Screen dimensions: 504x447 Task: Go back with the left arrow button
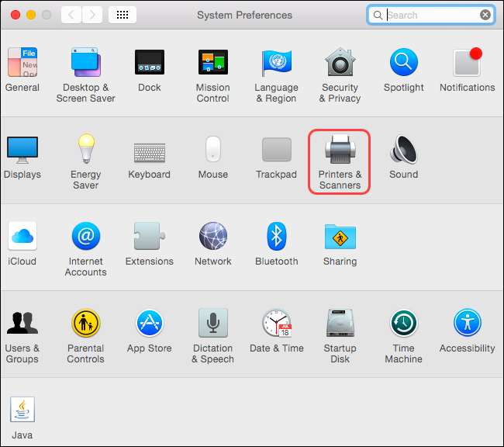coord(71,15)
